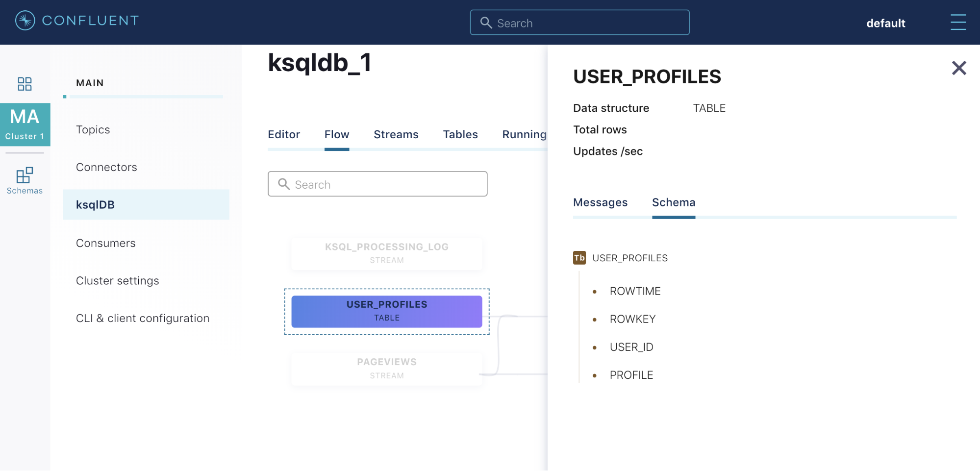
Task: Click the Tb table badge icon
Action: [x=579, y=258]
